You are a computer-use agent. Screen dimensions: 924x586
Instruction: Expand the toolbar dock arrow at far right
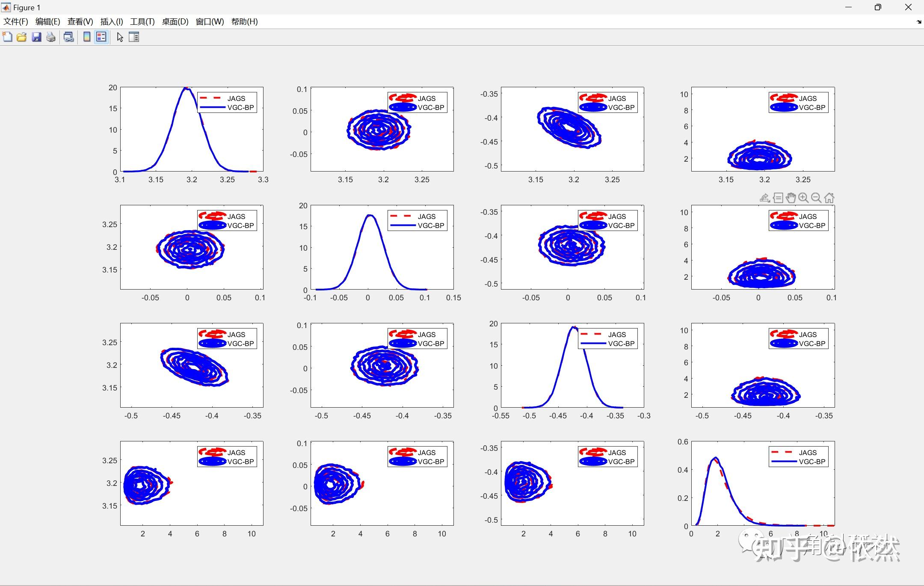click(919, 22)
